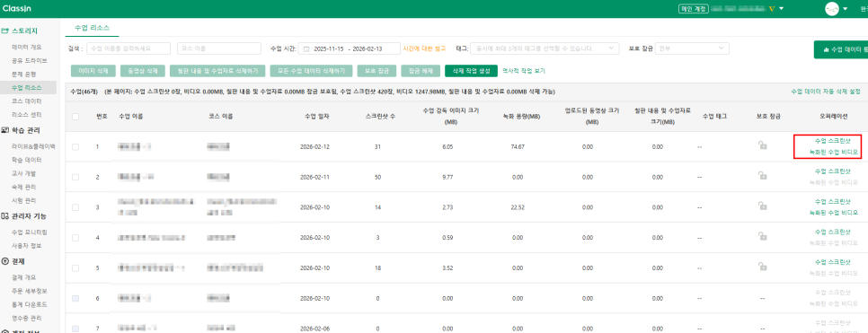868x333 pixels.
Task: Open 학습 데이터 in the sidebar
Action: [x=26, y=160]
